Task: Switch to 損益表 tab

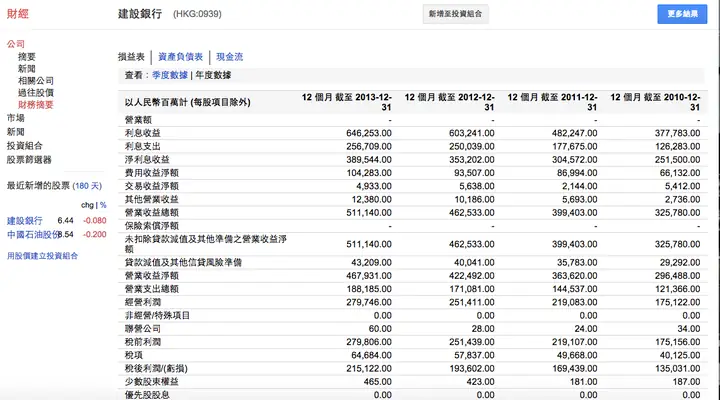Action: 131,57
